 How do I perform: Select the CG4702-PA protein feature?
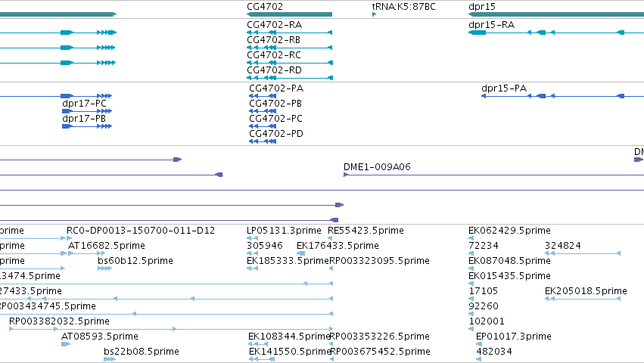263,96
